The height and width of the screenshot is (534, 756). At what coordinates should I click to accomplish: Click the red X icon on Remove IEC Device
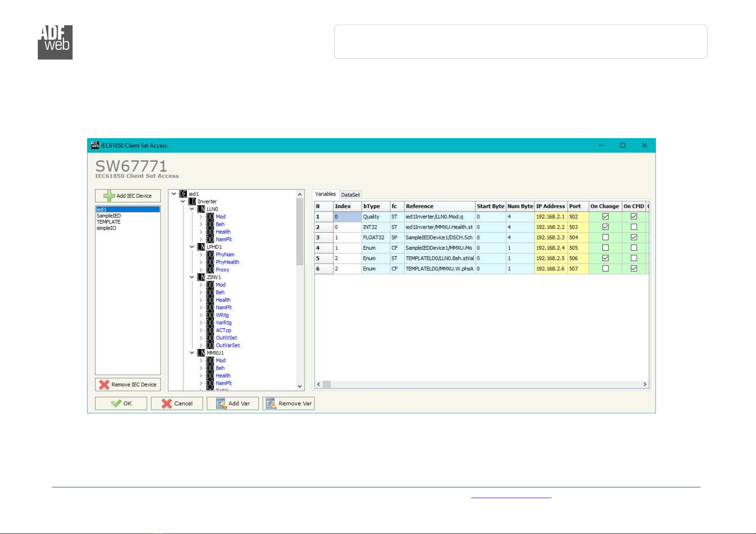pos(104,385)
